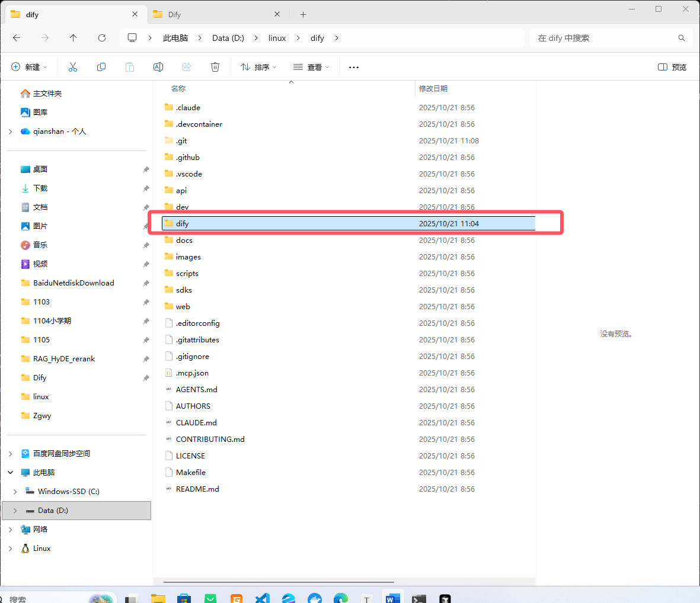Navigate back with the Back arrow
Image resolution: width=700 pixels, height=603 pixels.
coord(17,38)
